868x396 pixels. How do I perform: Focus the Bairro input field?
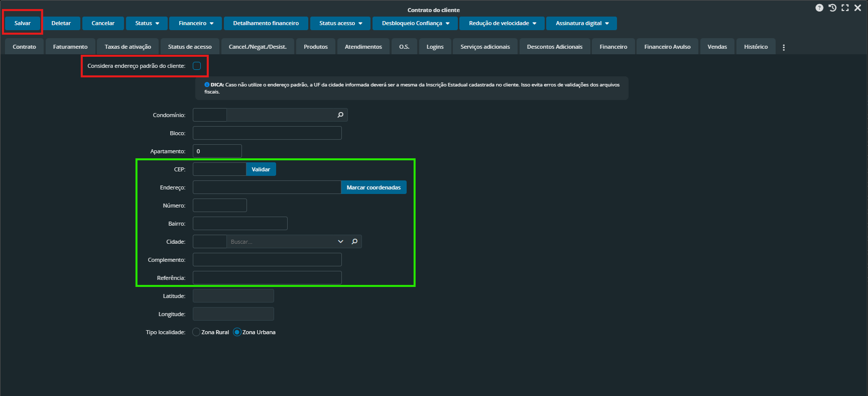click(240, 224)
